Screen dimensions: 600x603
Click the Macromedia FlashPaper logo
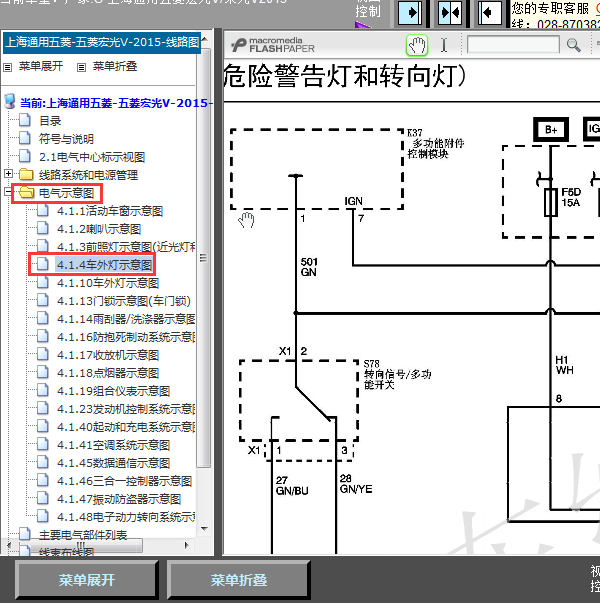click(273, 45)
